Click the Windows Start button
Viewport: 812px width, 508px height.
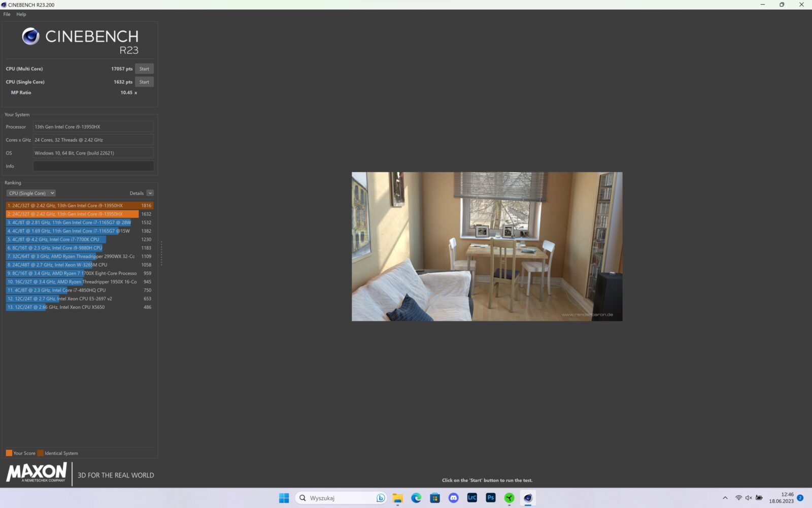[284, 498]
